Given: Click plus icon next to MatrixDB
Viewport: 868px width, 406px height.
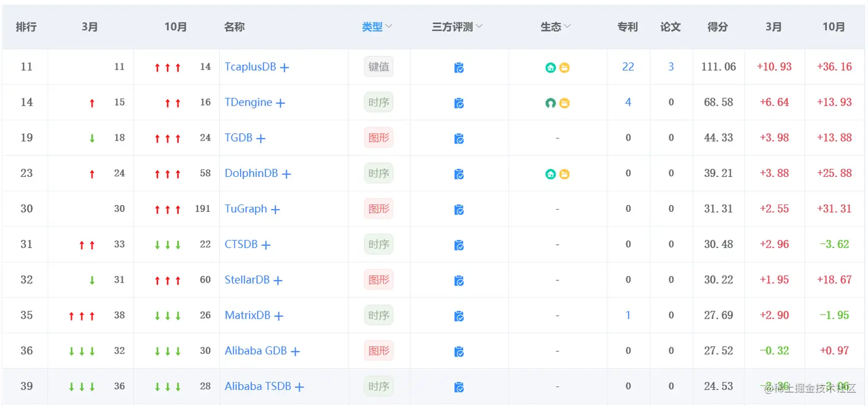Looking at the screenshot, I should pos(279,316).
